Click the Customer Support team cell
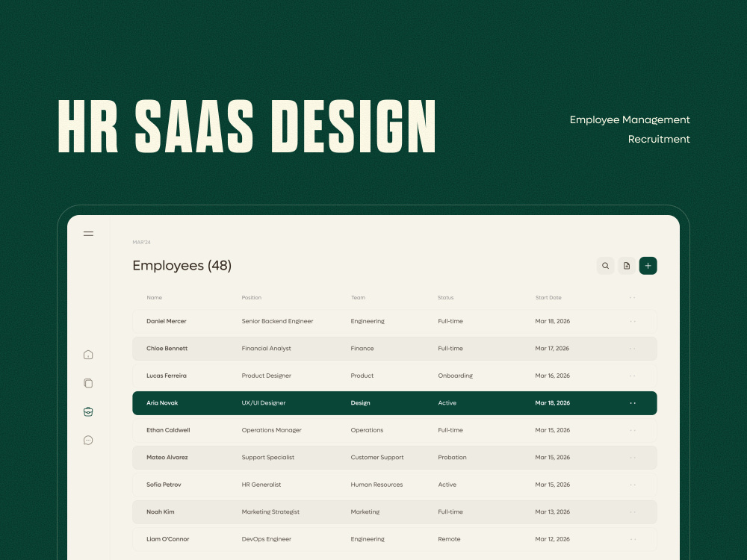The height and width of the screenshot is (560, 747). (376, 457)
